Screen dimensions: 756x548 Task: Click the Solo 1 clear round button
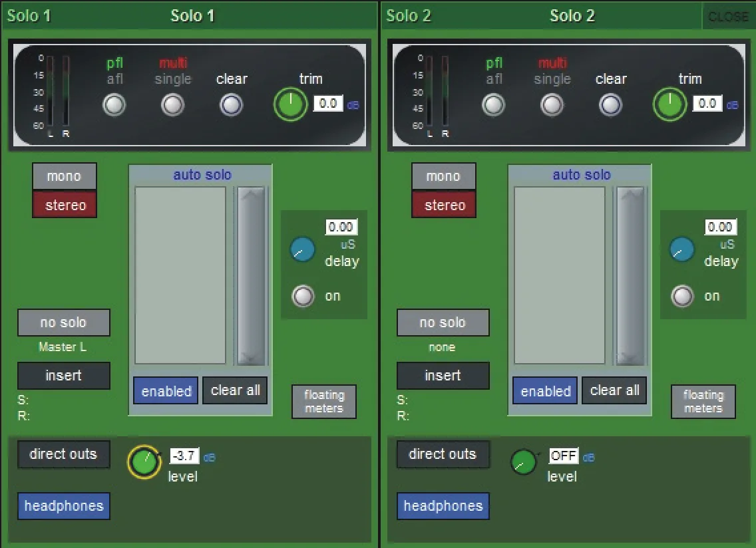(232, 105)
